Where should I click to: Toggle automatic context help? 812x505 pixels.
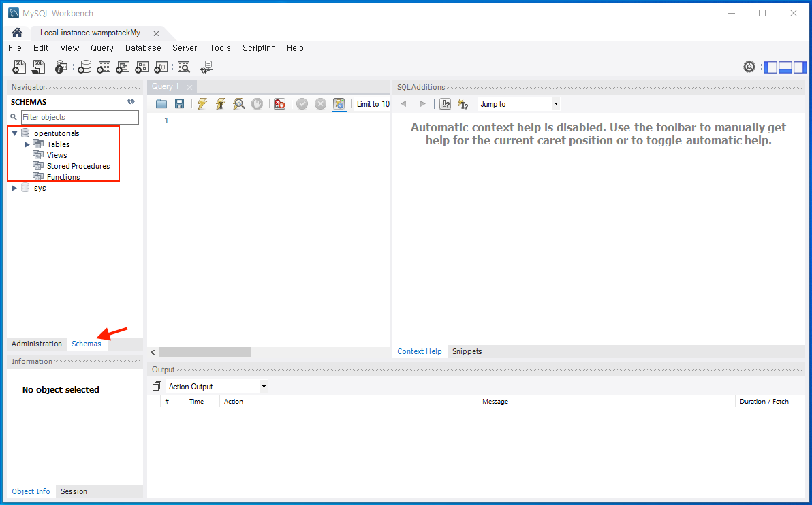click(463, 104)
